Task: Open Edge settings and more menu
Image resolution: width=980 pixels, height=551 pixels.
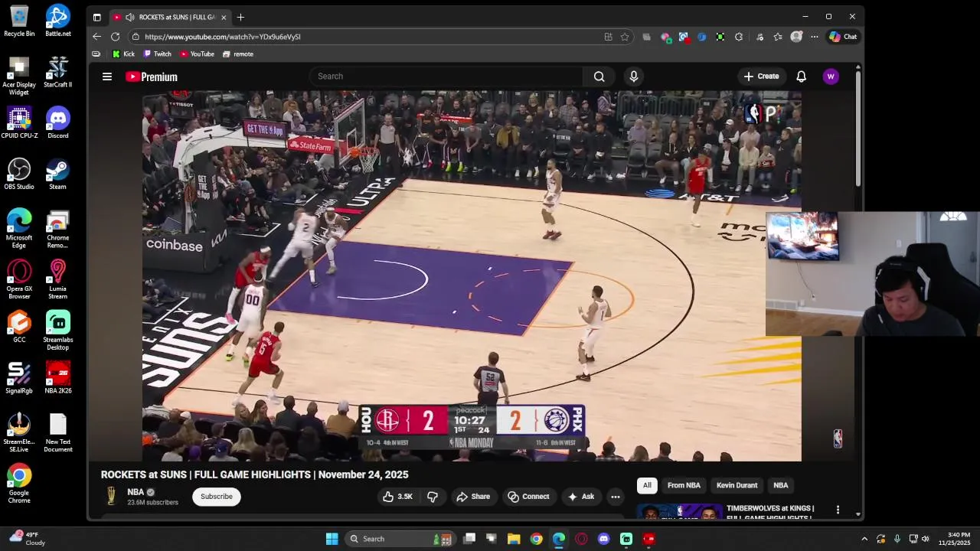Action: click(815, 36)
